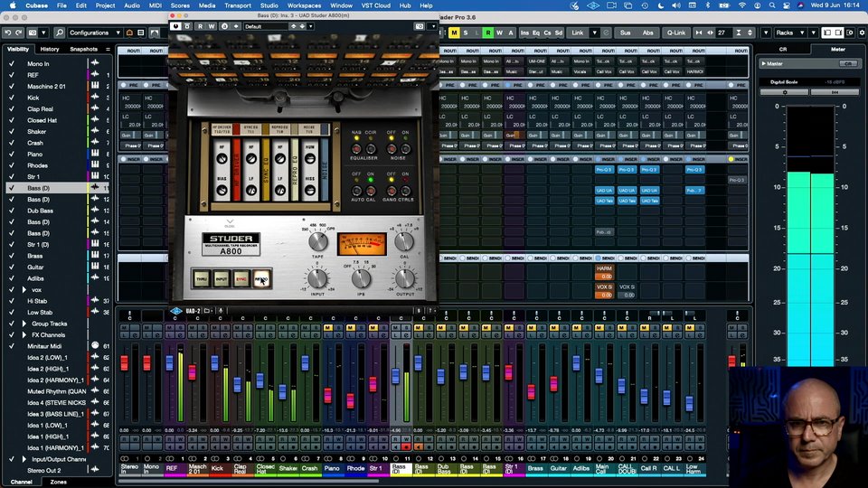Screen dimensions: 868x488
Task: Open the Configurations dropdown
Action: 95,33
